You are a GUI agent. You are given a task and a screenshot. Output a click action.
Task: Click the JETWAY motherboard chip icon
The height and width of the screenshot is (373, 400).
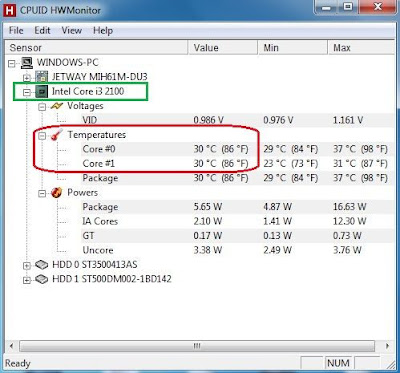tap(42, 77)
